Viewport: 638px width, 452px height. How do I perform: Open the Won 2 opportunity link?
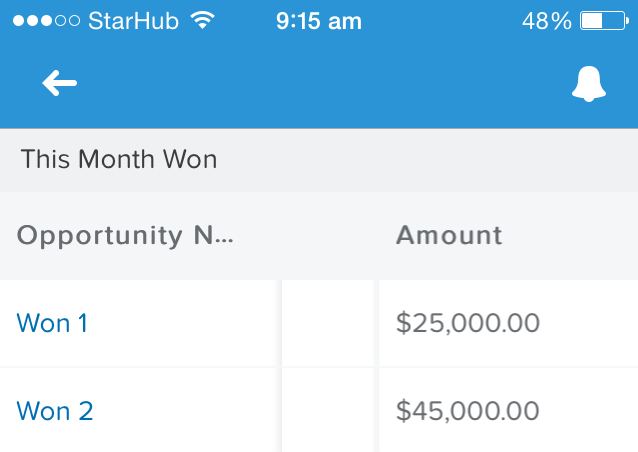click(x=55, y=411)
